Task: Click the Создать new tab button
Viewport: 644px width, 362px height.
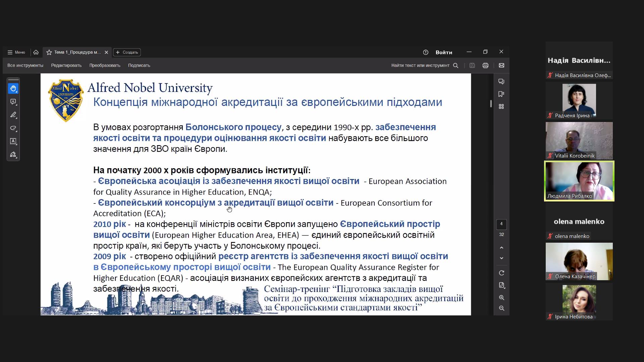Action: [x=127, y=52]
